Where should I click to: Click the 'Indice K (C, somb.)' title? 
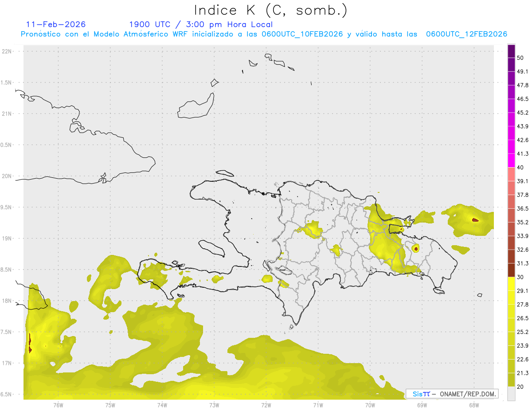coord(270,10)
